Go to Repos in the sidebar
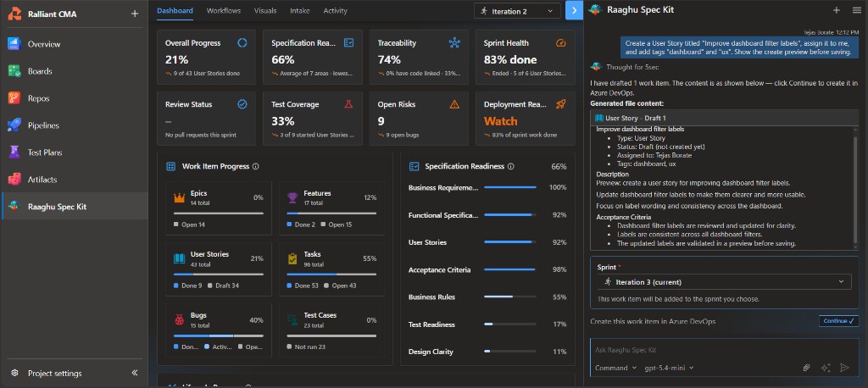 point(75,98)
